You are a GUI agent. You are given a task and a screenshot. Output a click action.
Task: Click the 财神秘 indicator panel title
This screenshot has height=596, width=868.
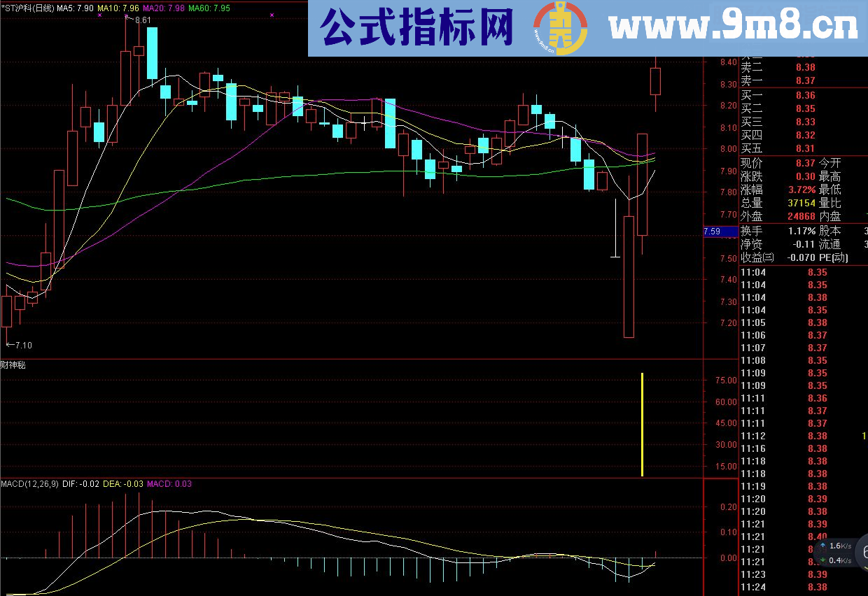(13, 364)
